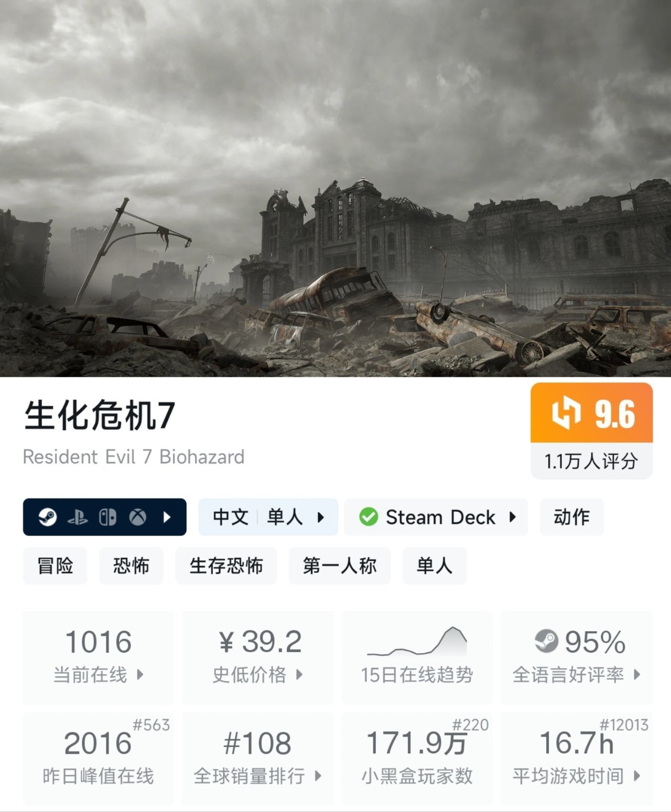Image resolution: width=671 pixels, height=812 pixels.
Task: Select the 动作 genre tag
Action: coord(572,517)
